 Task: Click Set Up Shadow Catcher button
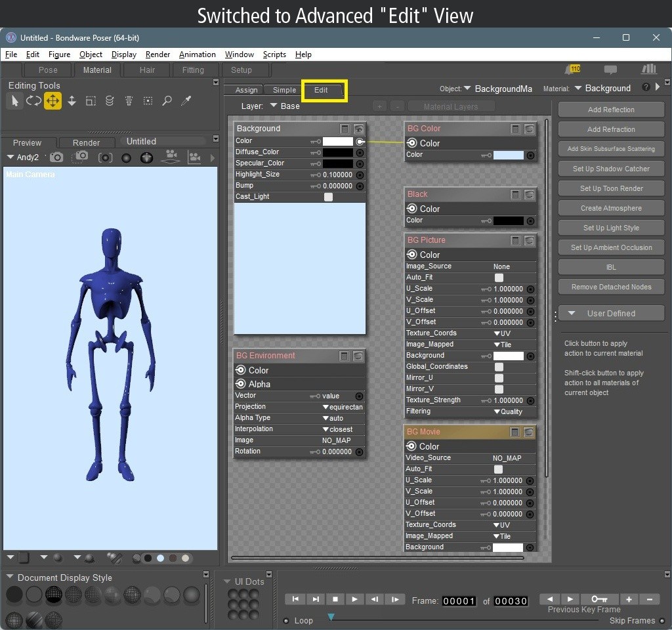pyautogui.click(x=611, y=169)
